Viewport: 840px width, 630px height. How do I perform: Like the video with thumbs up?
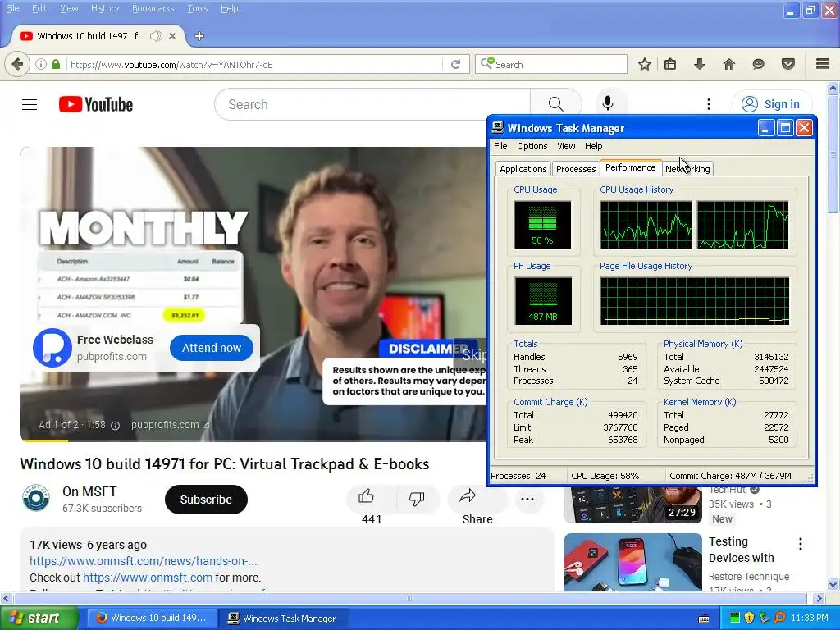(x=367, y=496)
